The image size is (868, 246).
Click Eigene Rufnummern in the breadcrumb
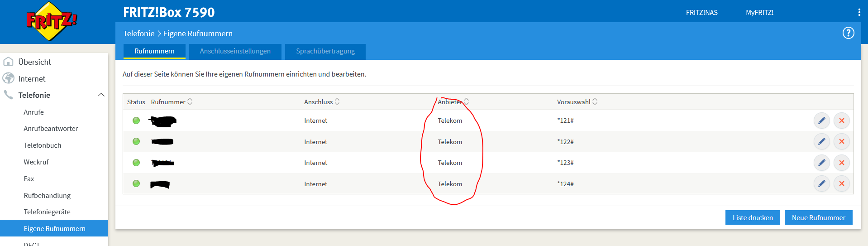(x=198, y=34)
